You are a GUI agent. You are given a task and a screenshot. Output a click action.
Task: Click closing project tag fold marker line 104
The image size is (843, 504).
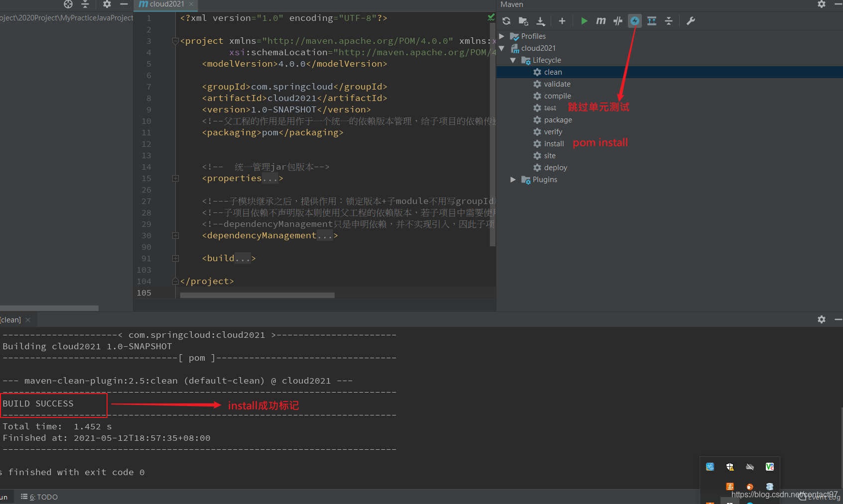pos(175,281)
